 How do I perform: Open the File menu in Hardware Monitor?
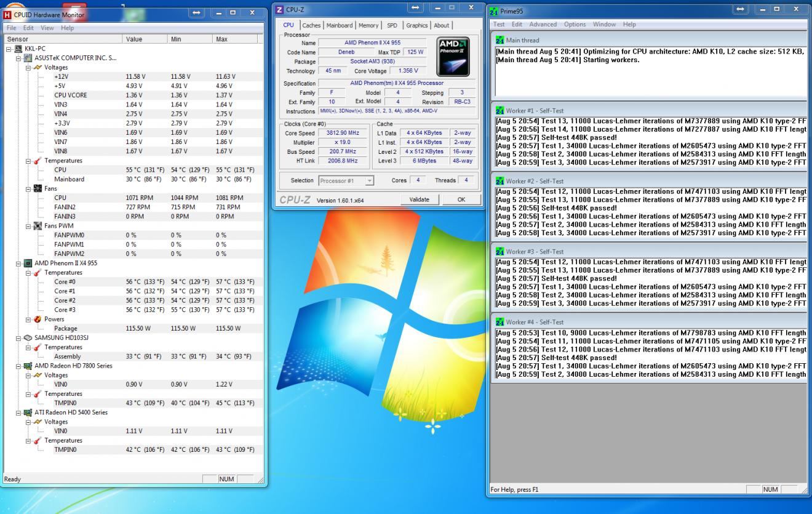[11, 28]
